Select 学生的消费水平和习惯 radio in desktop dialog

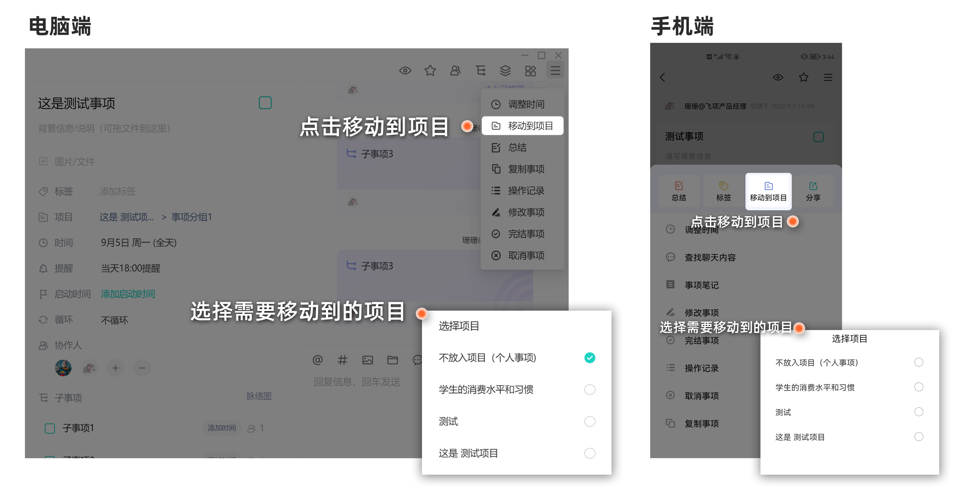[x=589, y=390]
